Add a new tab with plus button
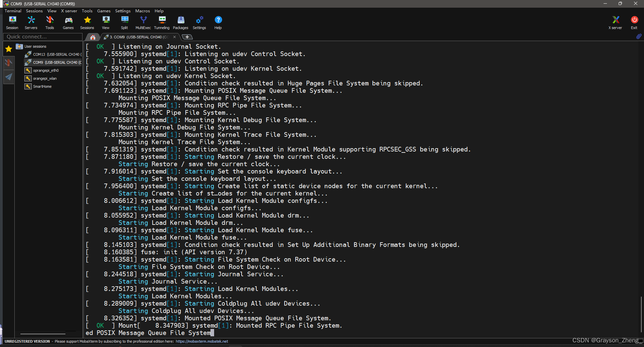644x347 pixels. pos(187,37)
